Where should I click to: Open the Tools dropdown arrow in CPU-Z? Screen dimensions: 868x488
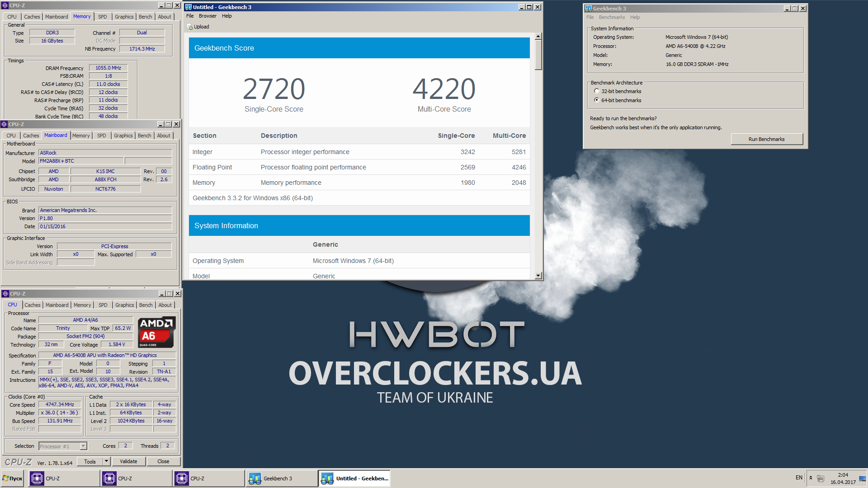coord(106,461)
